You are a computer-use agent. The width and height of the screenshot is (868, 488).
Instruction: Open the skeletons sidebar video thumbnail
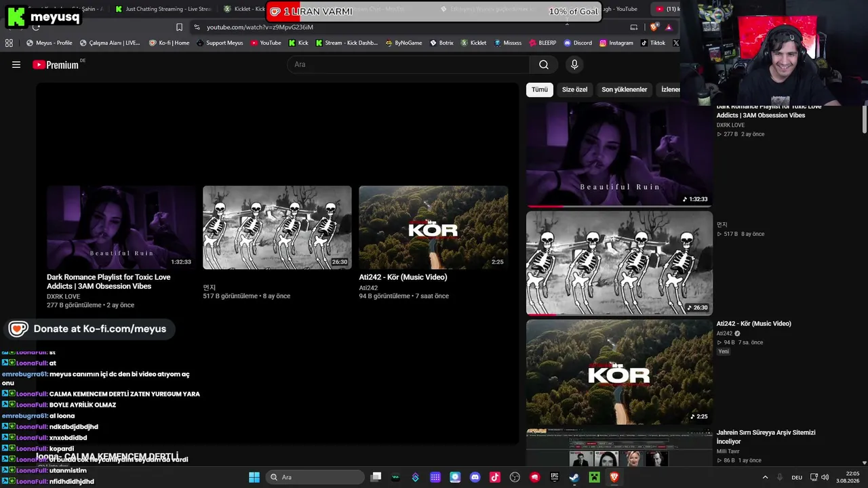pyautogui.click(x=619, y=263)
